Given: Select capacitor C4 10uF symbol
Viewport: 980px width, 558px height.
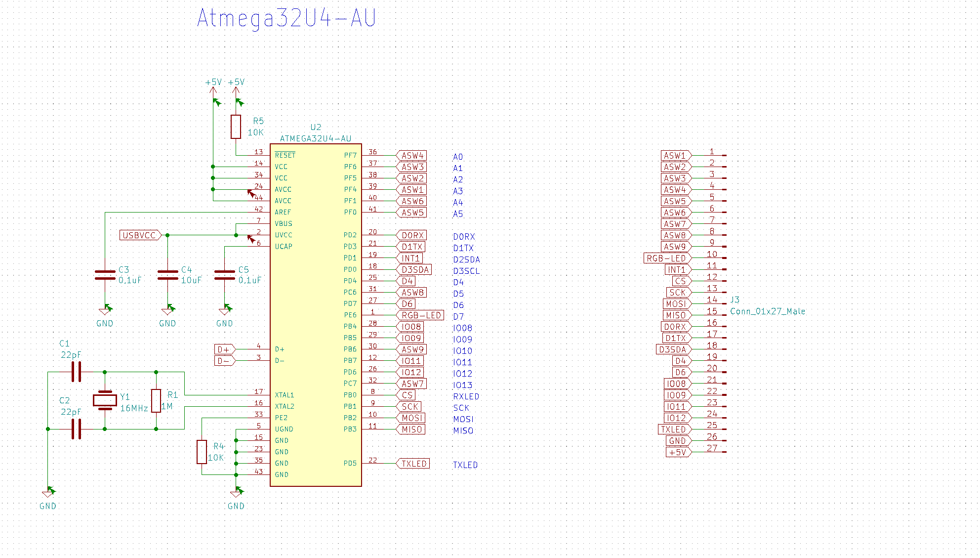Looking at the screenshot, I should coord(167,275).
